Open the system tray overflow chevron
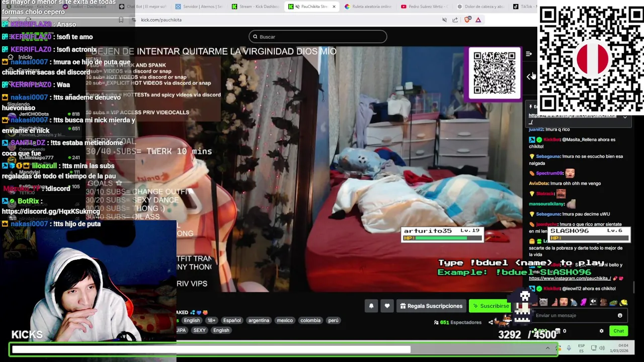Viewport: 644px width, 362px height. 548,348
